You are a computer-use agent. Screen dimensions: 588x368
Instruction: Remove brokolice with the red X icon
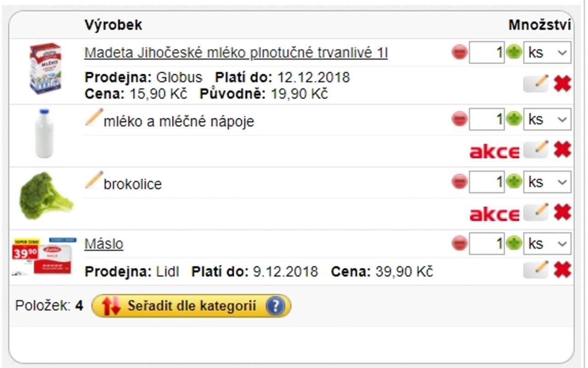(x=562, y=212)
